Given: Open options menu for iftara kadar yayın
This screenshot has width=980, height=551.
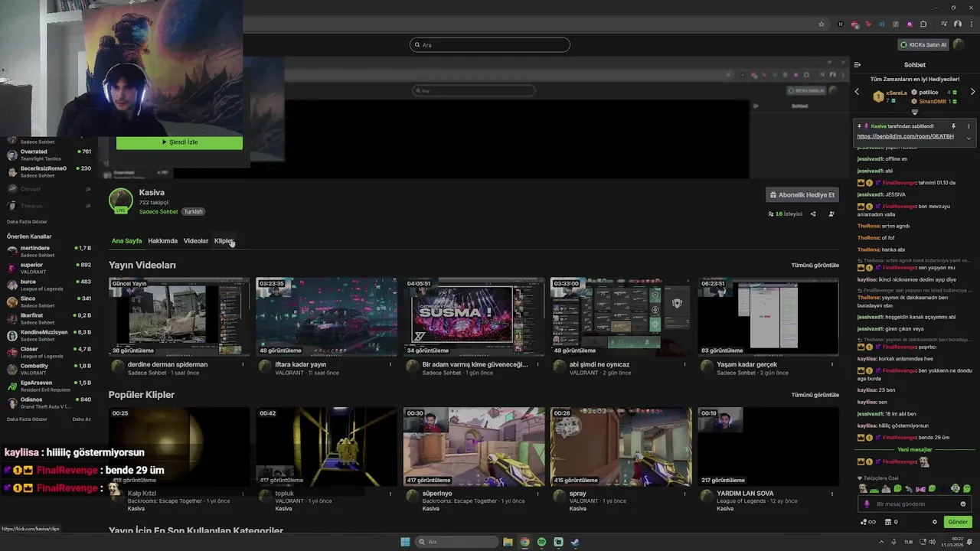Looking at the screenshot, I should coord(390,364).
